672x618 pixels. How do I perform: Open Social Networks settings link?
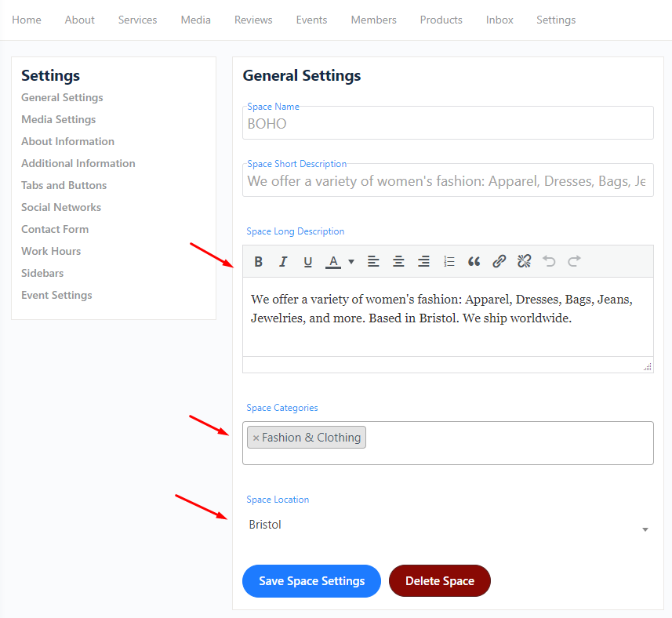pos(61,207)
